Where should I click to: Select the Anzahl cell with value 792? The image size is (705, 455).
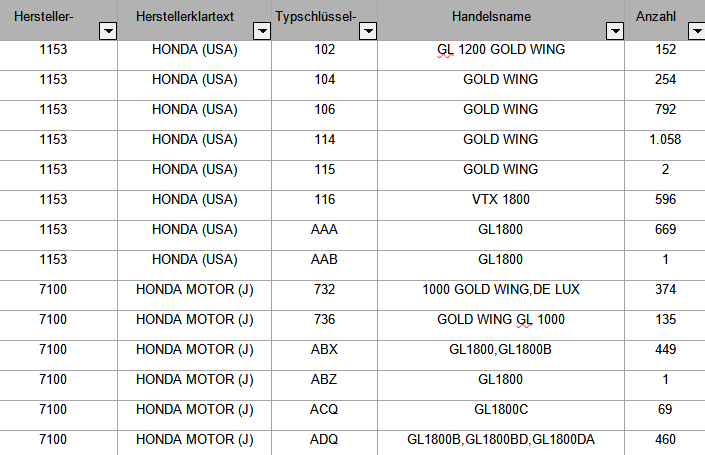tap(665, 116)
